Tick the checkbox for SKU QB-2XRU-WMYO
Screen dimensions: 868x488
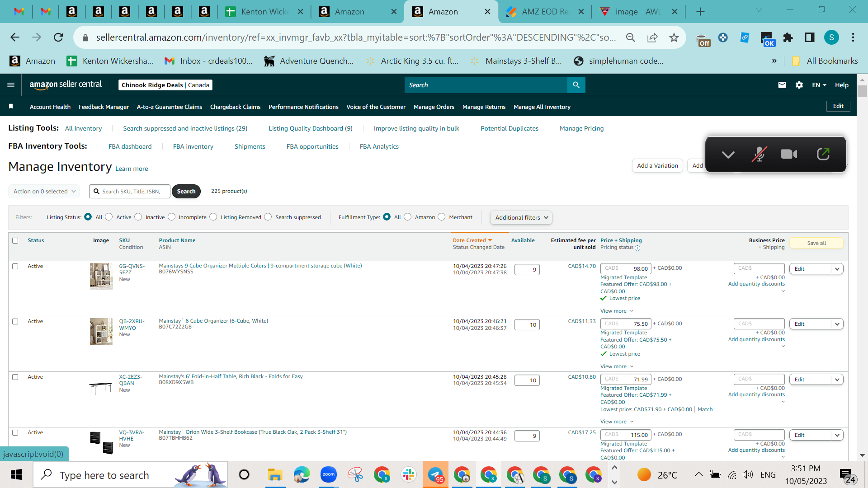15,321
